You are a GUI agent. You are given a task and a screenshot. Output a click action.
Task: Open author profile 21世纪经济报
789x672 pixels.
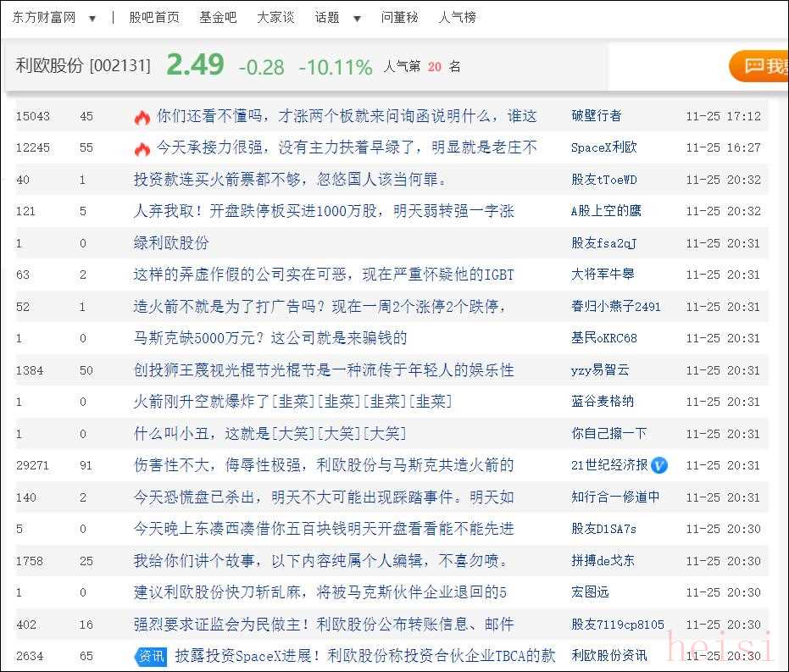(609, 465)
